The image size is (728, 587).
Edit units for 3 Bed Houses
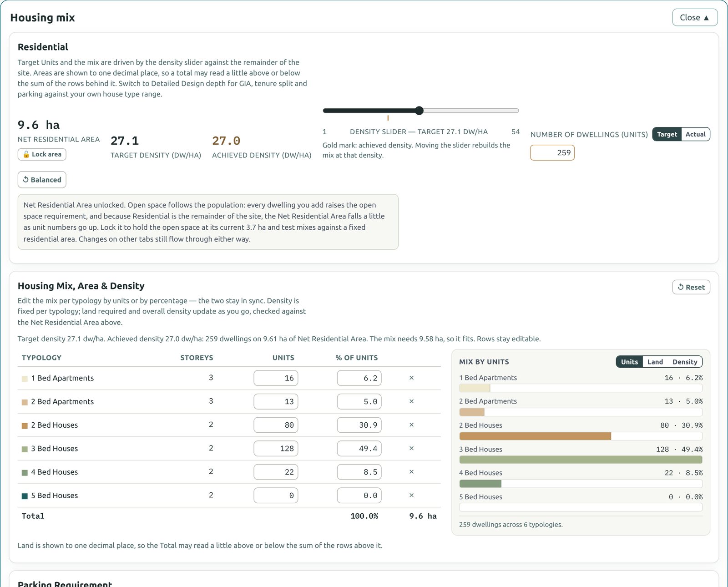(276, 449)
